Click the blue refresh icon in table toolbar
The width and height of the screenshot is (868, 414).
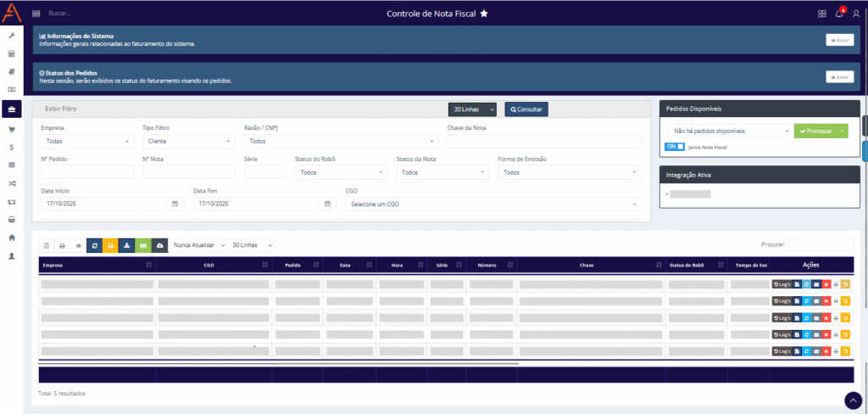coord(94,245)
